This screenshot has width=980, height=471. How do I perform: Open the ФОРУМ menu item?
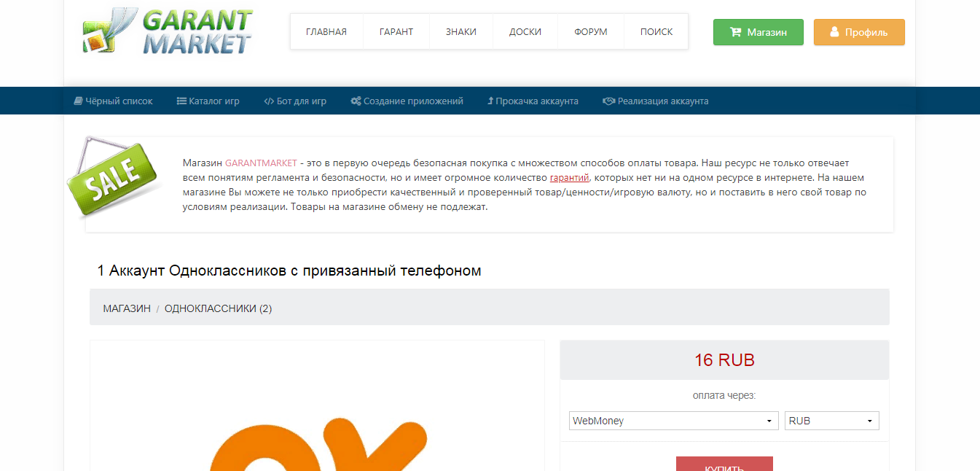(591, 32)
